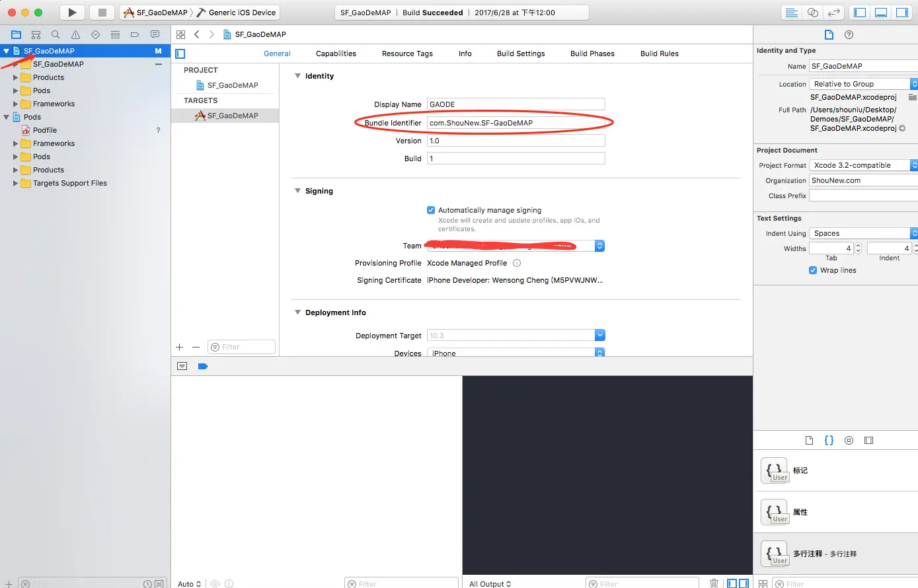The height and width of the screenshot is (588, 918).
Task: Open the Object library
Action: click(849, 441)
